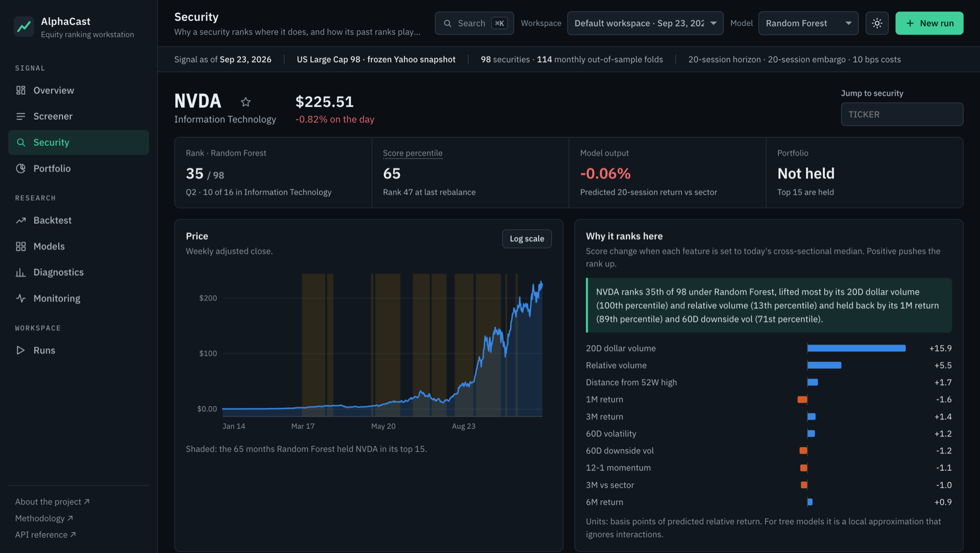Click the search magnifier icon in top bar
The width and height of the screenshot is (980, 553).
click(x=448, y=23)
